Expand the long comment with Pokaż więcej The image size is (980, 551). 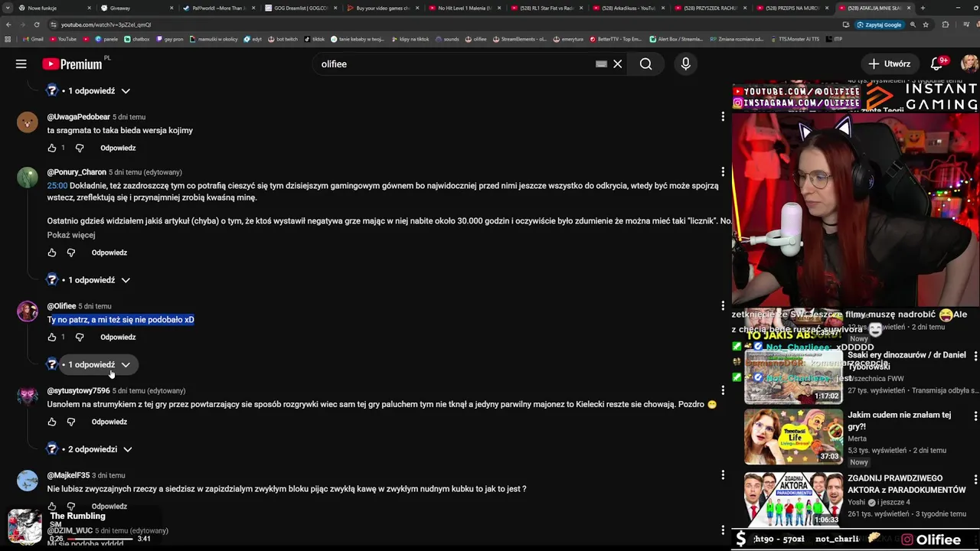71,235
